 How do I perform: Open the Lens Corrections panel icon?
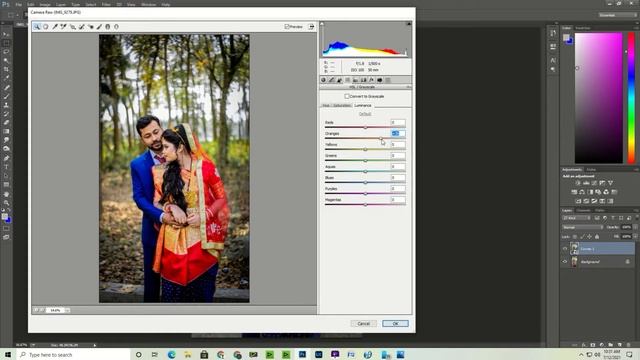pyautogui.click(x=363, y=80)
